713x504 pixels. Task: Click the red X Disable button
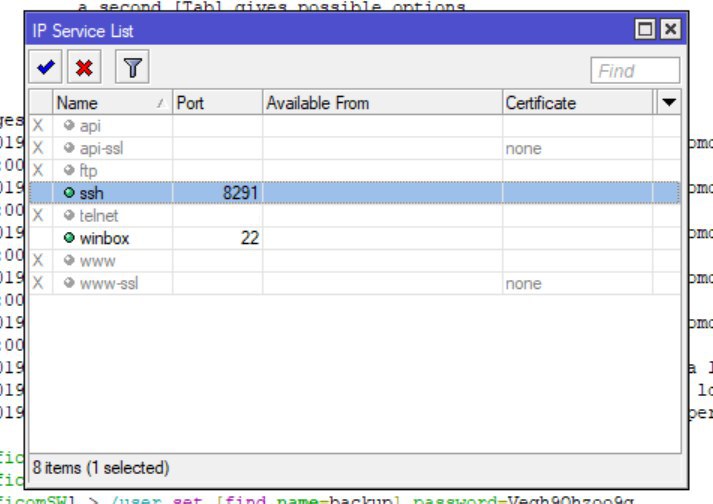coord(84,67)
